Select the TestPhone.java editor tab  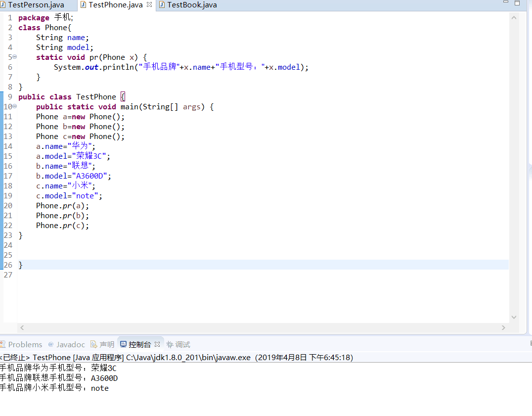coord(115,5)
